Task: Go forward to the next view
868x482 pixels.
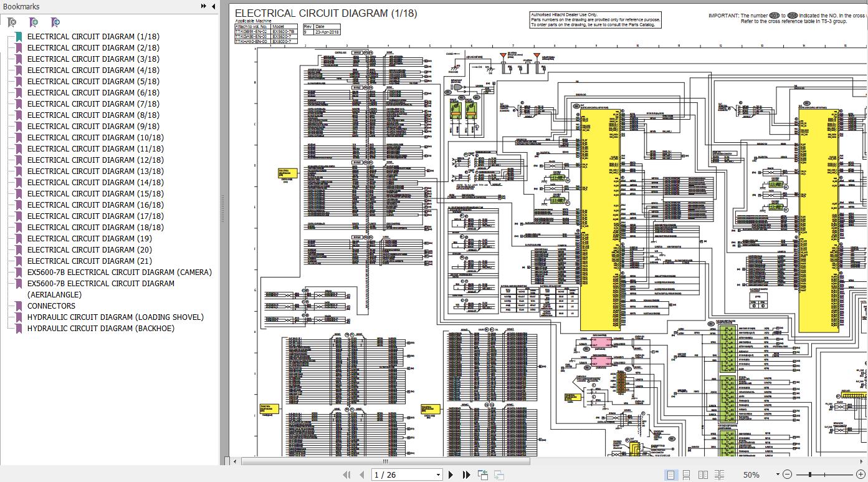Action: 498,475
